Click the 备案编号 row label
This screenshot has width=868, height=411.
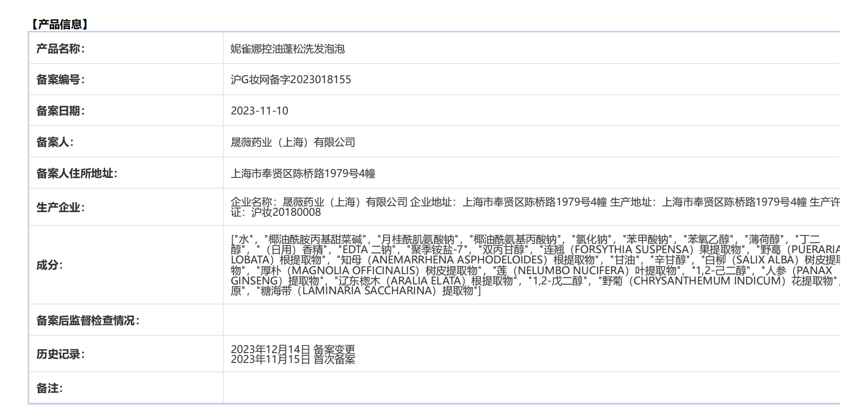point(61,80)
